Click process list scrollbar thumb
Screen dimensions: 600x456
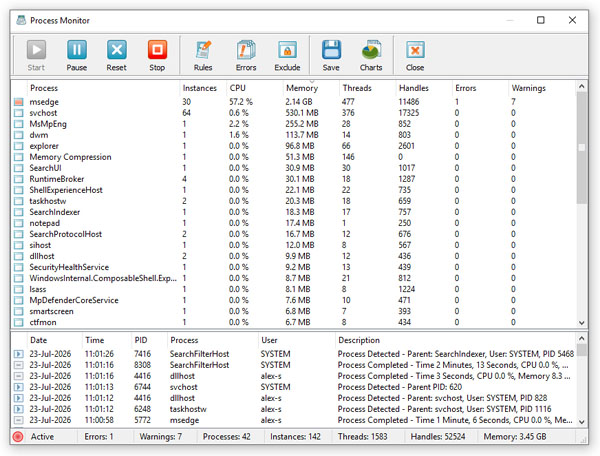pos(582,148)
